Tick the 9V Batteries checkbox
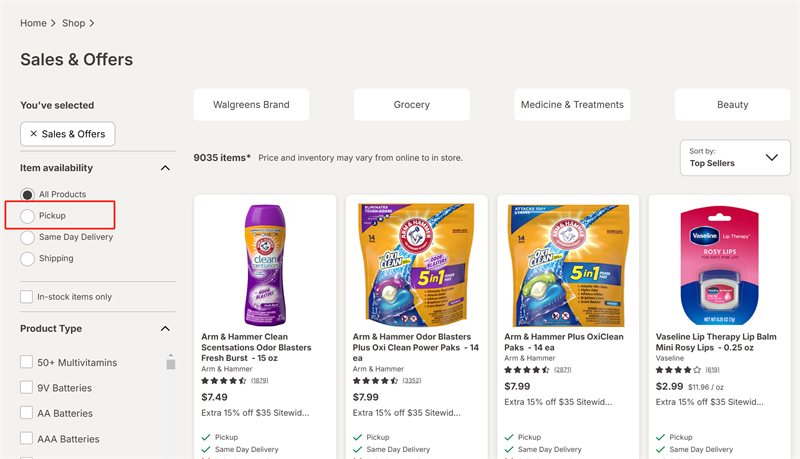800x459 pixels. (x=27, y=388)
